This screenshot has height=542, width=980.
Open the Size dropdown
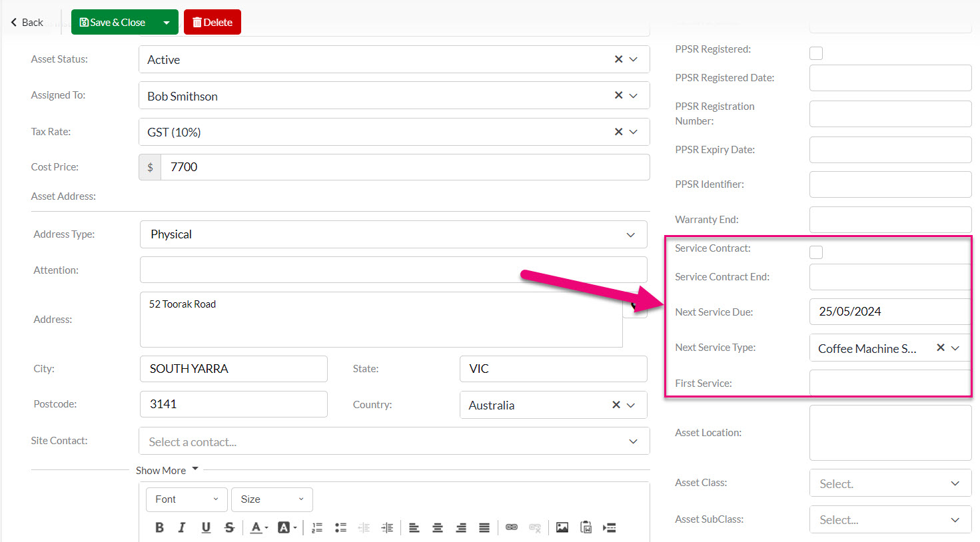[x=272, y=499]
